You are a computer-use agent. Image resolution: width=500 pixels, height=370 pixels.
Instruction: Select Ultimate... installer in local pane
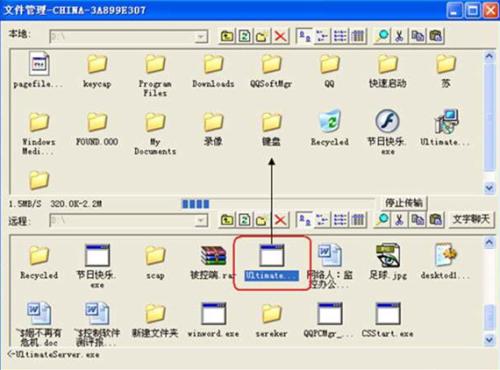tap(446, 128)
